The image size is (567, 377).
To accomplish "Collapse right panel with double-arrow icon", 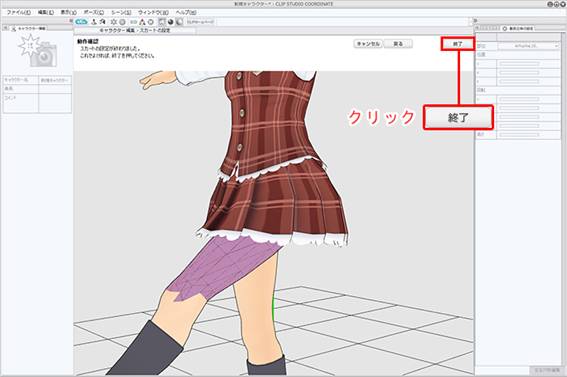I will coord(476,21).
